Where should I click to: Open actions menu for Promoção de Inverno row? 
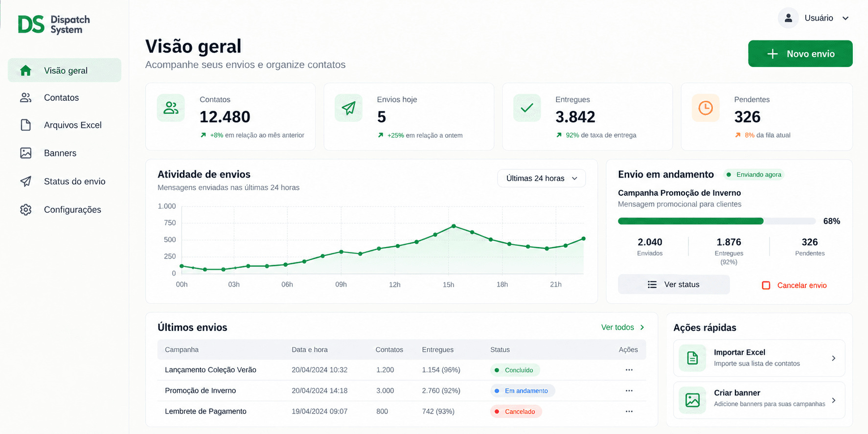point(629,390)
